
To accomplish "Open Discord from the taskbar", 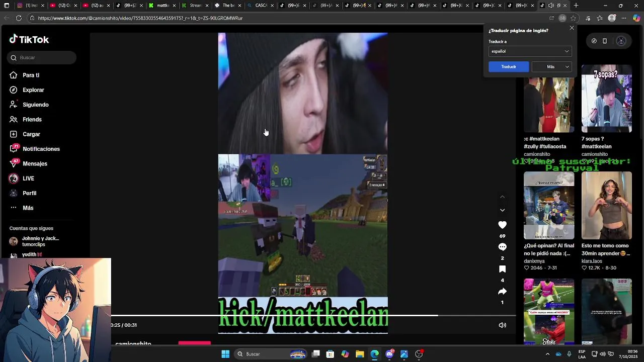I will coord(389,354).
